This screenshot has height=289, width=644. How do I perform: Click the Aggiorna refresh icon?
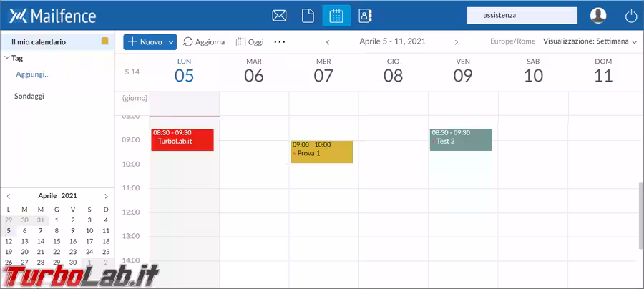[x=189, y=42]
